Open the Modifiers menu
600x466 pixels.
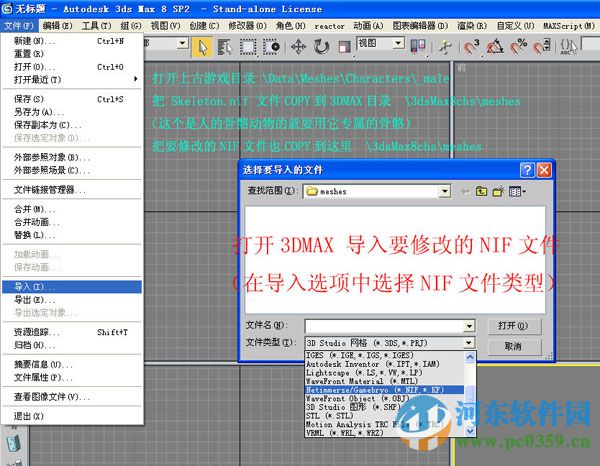click(x=247, y=26)
